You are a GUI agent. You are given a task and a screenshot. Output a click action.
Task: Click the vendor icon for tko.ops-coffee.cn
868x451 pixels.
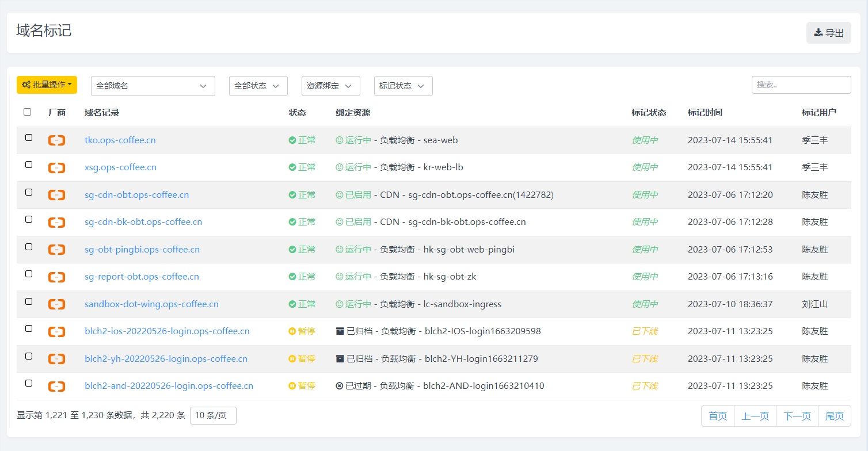pos(56,140)
